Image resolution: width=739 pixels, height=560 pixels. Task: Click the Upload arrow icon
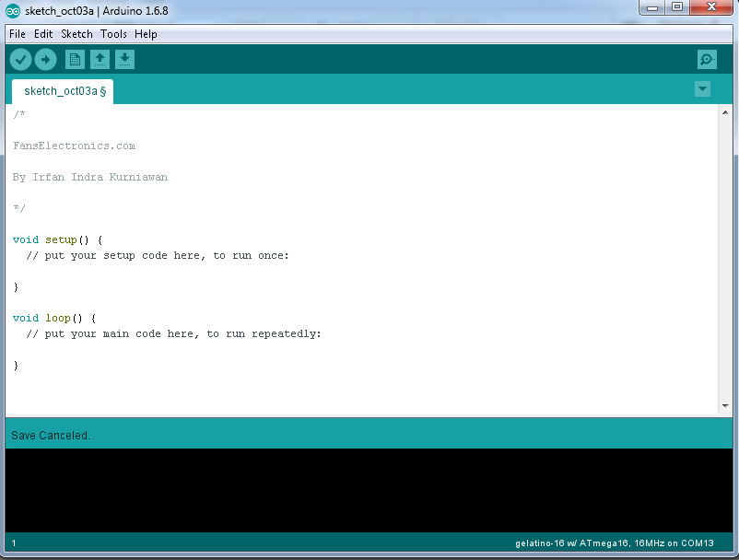coord(45,60)
